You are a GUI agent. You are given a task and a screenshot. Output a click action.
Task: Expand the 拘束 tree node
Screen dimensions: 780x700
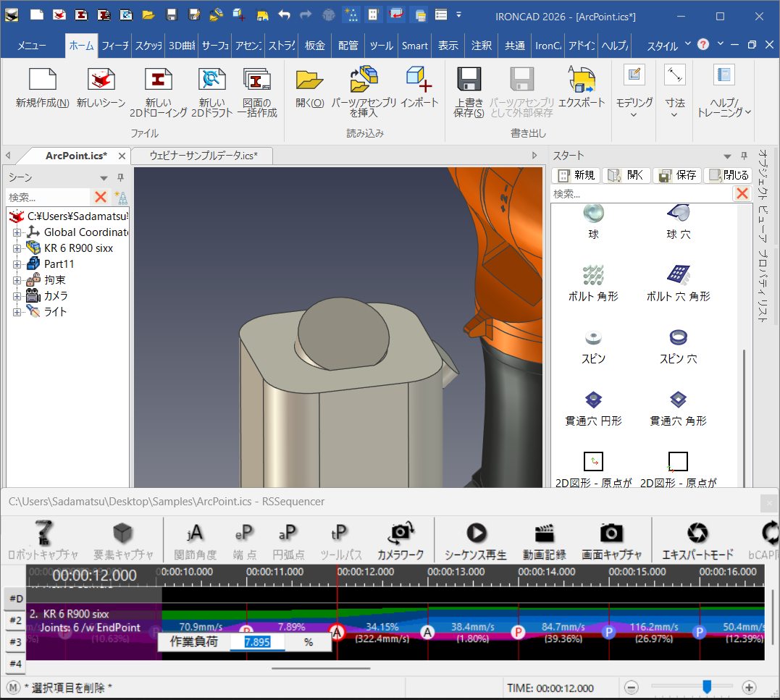(17, 280)
